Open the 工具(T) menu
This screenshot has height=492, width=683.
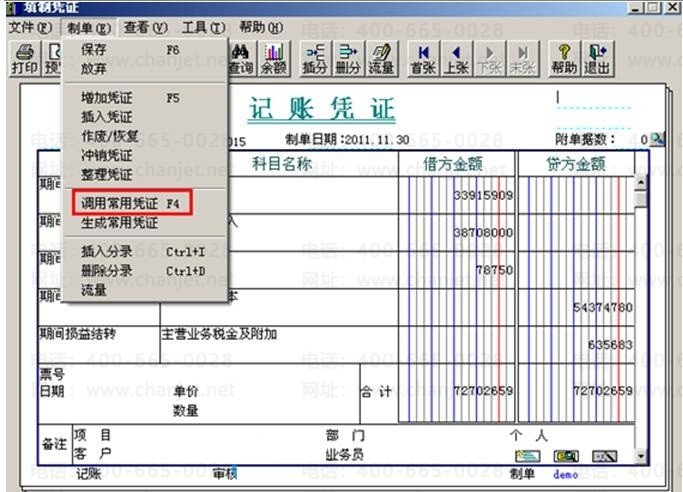pyautogui.click(x=203, y=28)
